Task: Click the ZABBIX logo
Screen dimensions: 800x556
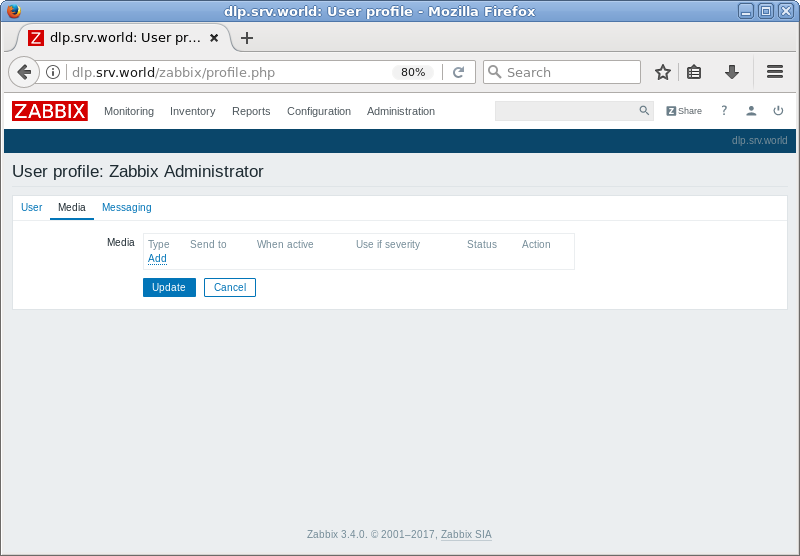Action: [x=50, y=111]
